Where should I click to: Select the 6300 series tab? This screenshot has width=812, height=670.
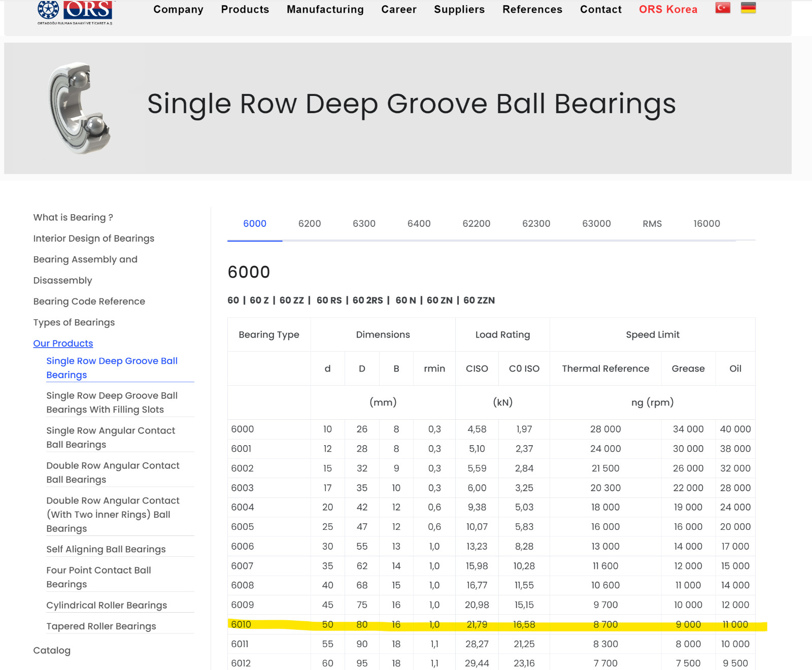364,224
